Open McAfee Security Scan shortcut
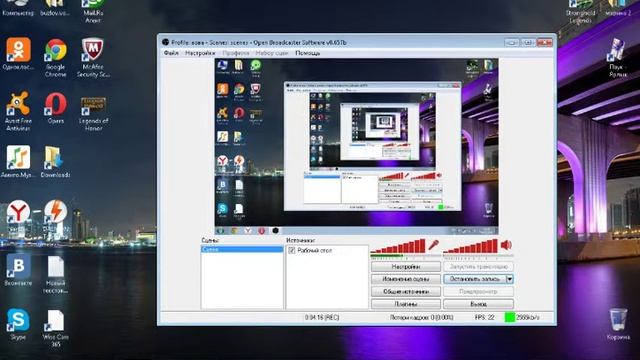640x360 pixels. (93, 58)
